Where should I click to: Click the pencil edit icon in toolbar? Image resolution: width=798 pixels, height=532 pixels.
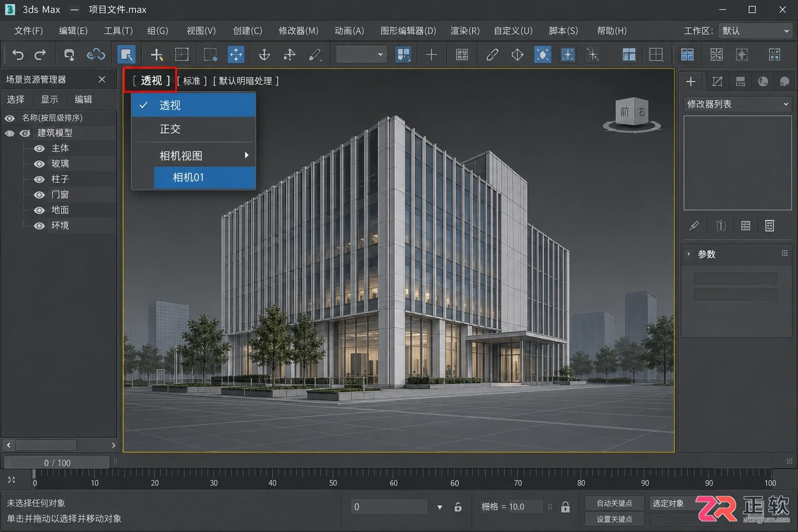pos(492,54)
